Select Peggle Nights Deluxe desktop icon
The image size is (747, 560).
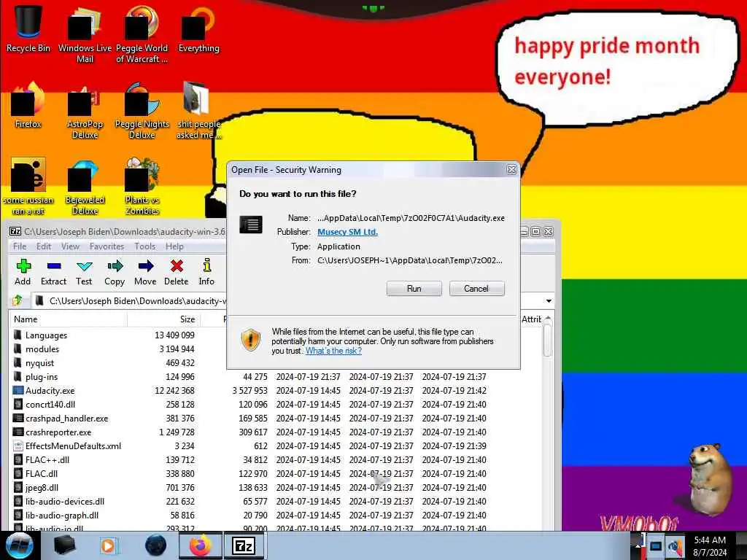[x=142, y=111]
